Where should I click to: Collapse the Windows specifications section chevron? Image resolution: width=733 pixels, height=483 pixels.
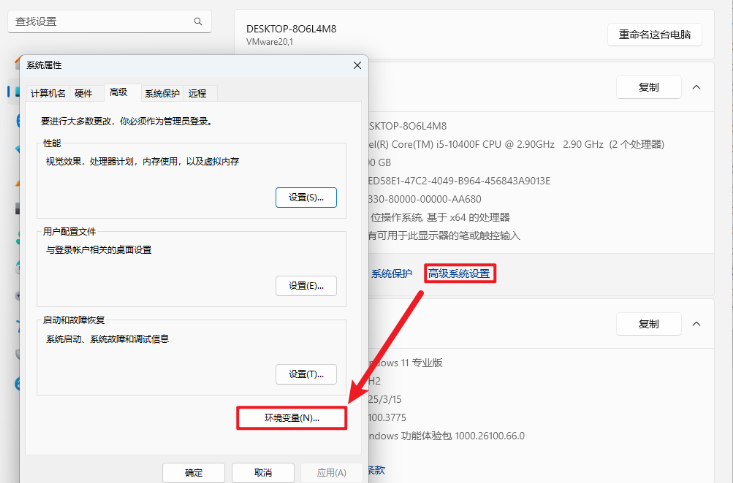696,324
